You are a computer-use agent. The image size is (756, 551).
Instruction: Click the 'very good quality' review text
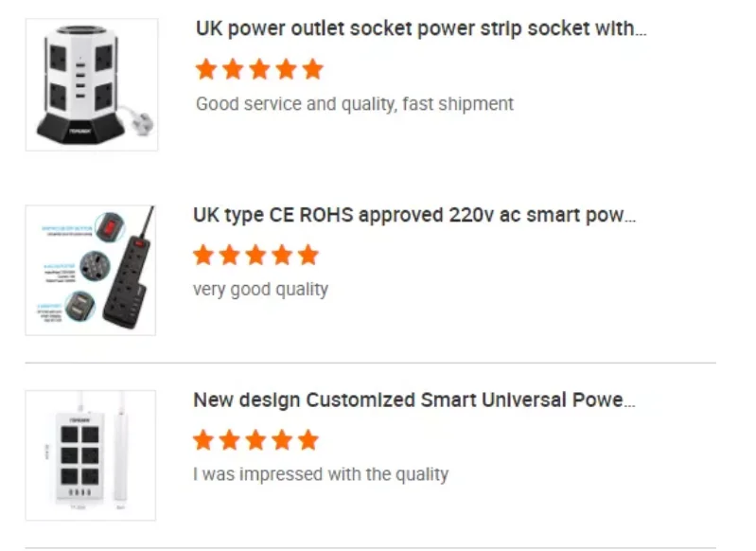point(260,289)
